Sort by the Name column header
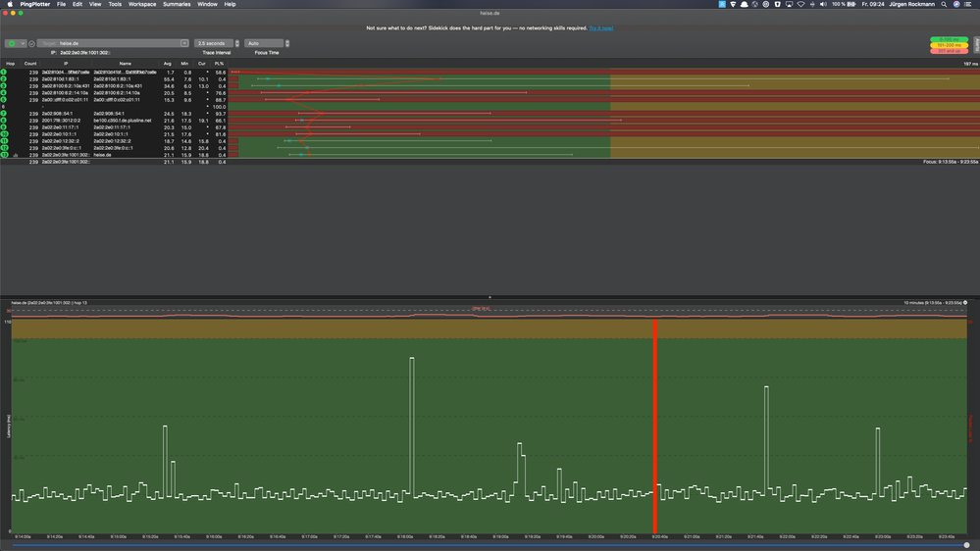Screen dimensions: 980x551 click(125, 64)
